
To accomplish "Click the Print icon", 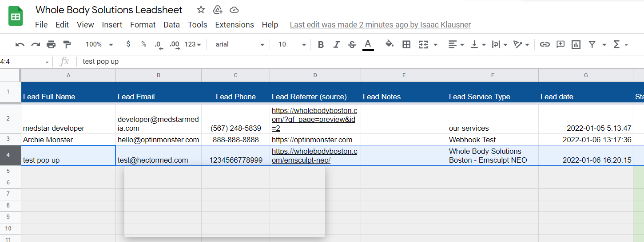I will tap(51, 44).
